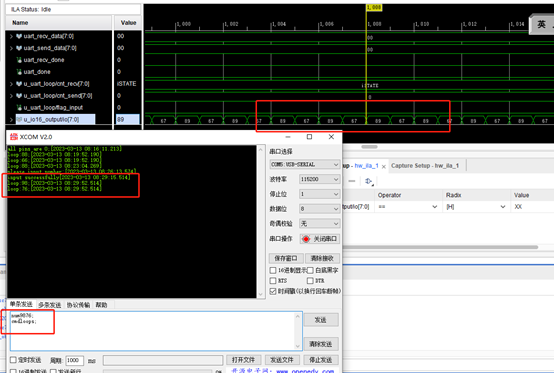
Task: Expand the u_io16_outputIo[7:0] bus
Action: (x=11, y=119)
